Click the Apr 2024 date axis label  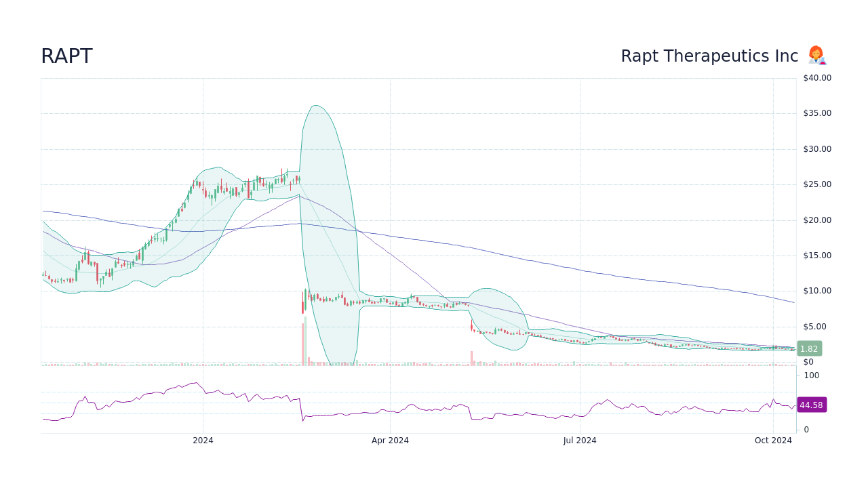tap(390, 441)
